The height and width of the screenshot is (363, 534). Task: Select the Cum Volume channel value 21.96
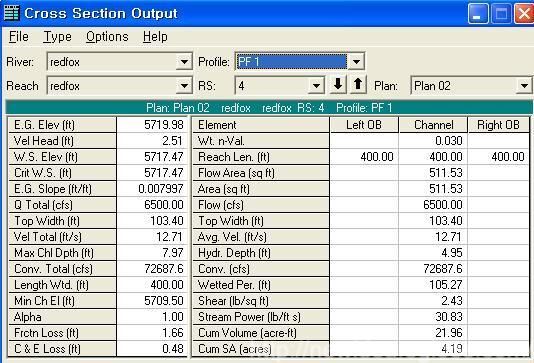433,333
